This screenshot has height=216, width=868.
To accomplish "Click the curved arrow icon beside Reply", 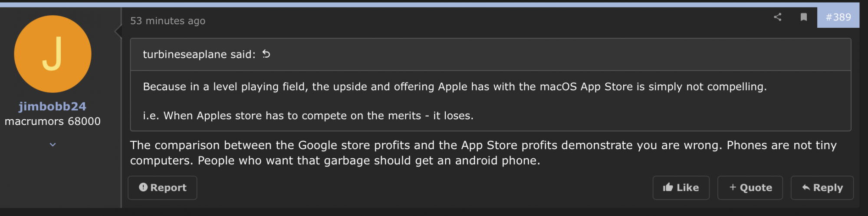I will [x=806, y=188].
